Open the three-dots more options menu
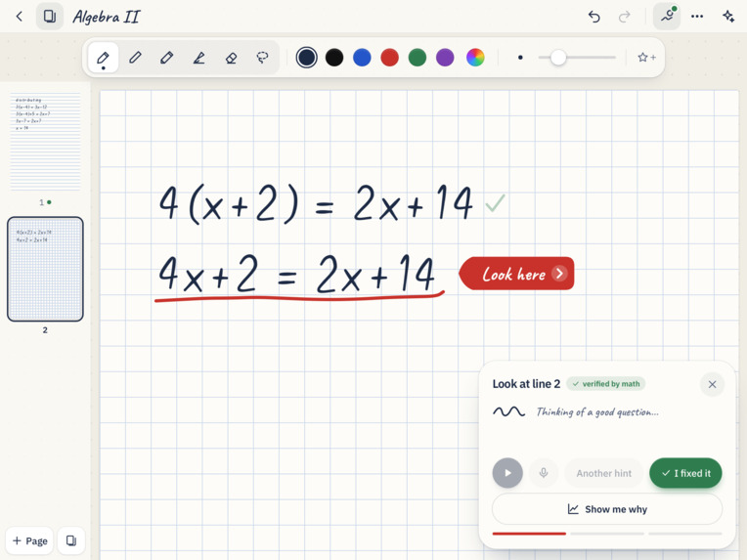The width and height of the screenshot is (747, 560). coord(697,17)
